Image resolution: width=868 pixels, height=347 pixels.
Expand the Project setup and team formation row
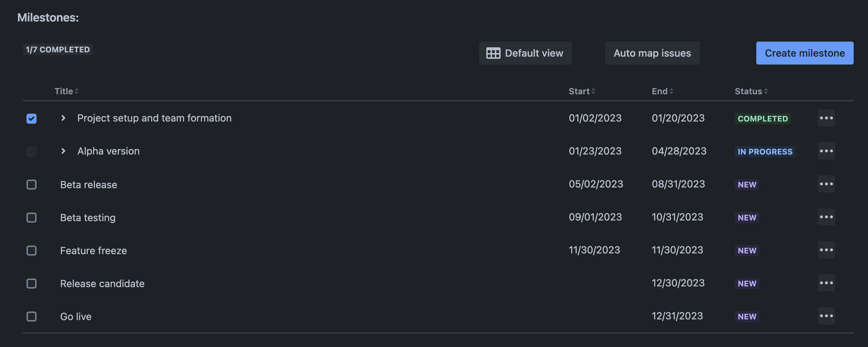pos(63,118)
